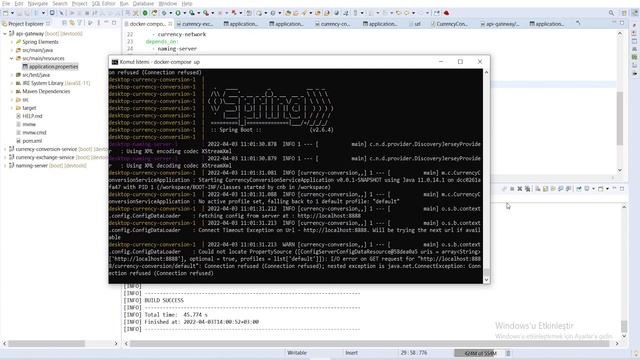The height and width of the screenshot is (360, 640).
Task: Expand the src/main/java folder
Action: [12, 50]
